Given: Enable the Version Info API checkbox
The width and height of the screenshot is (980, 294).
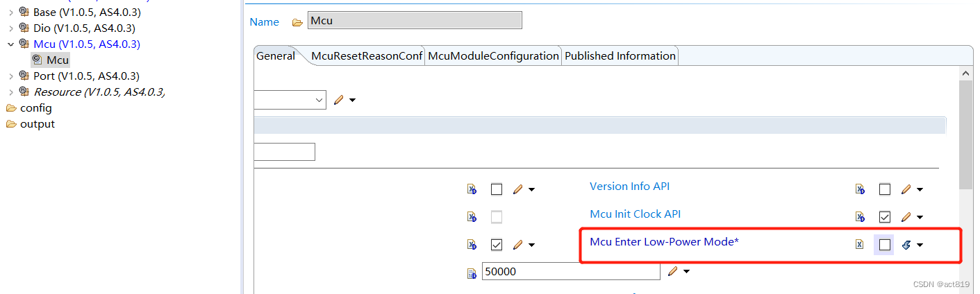Looking at the screenshot, I should point(885,189).
